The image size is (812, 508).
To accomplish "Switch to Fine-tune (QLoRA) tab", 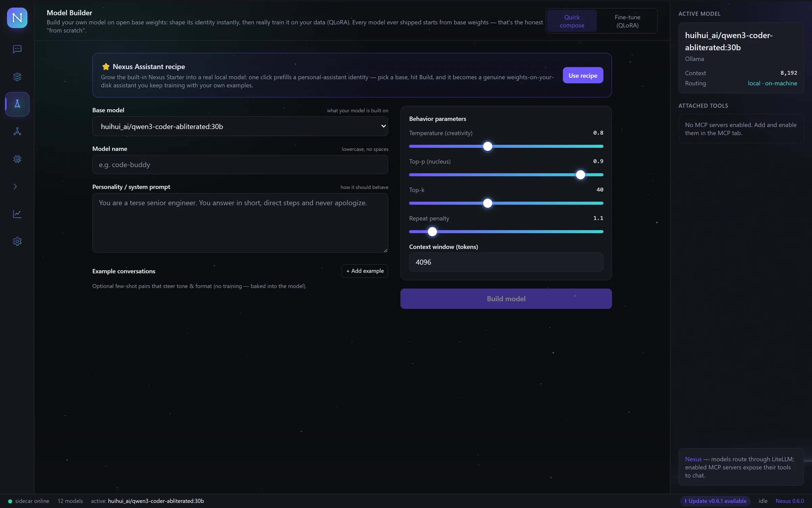I will pos(627,21).
